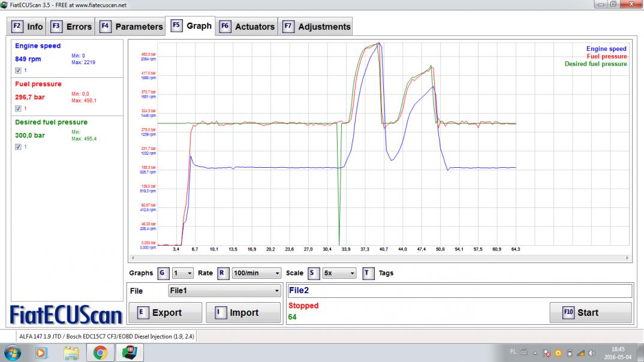Click the FiatECUScan title bar icon
This screenshot has width=644, height=362.
(5, 5)
